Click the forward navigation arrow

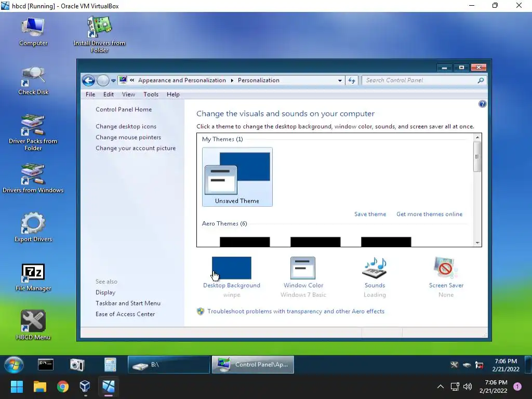[103, 81]
